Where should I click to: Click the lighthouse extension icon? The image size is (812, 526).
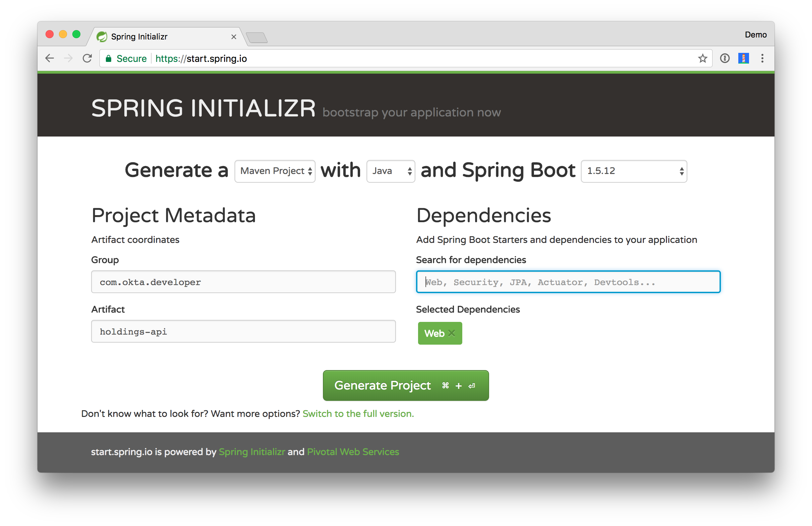click(743, 58)
